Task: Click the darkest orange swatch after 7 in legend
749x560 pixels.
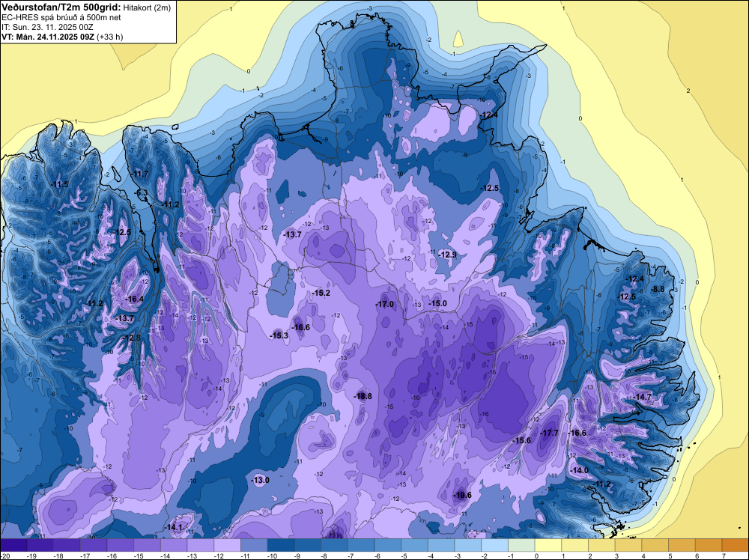Action: pyautogui.click(x=736, y=545)
